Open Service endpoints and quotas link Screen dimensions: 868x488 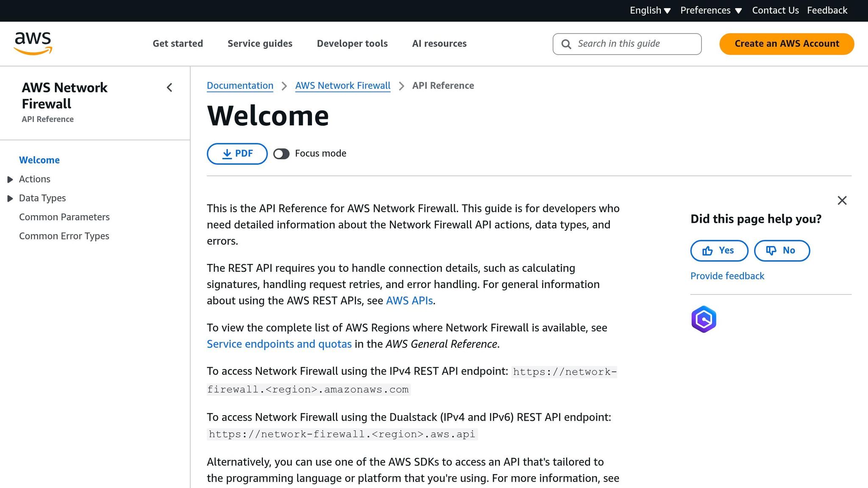point(279,344)
